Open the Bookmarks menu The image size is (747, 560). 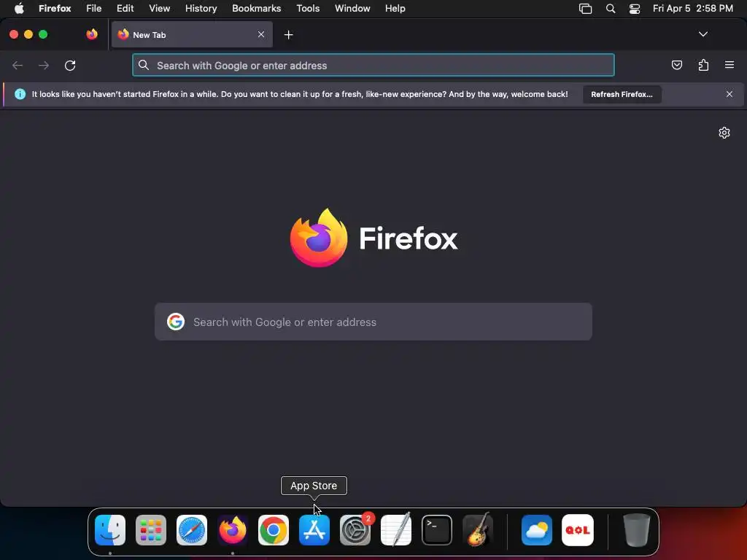pos(256,9)
